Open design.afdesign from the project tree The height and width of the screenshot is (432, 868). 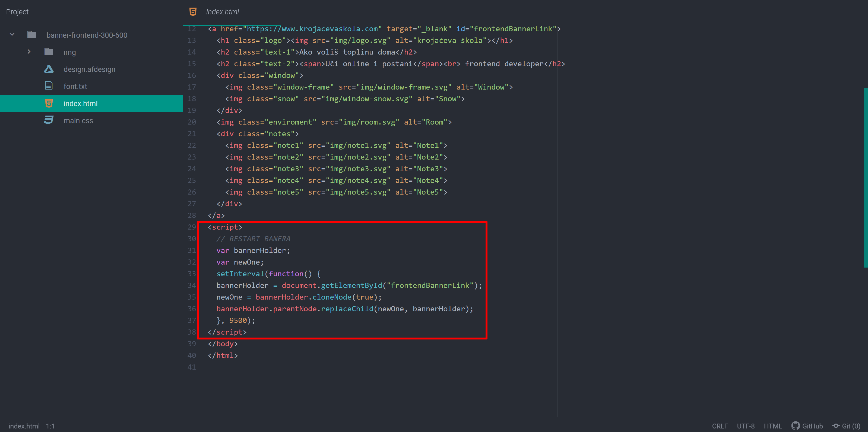pyautogui.click(x=89, y=69)
